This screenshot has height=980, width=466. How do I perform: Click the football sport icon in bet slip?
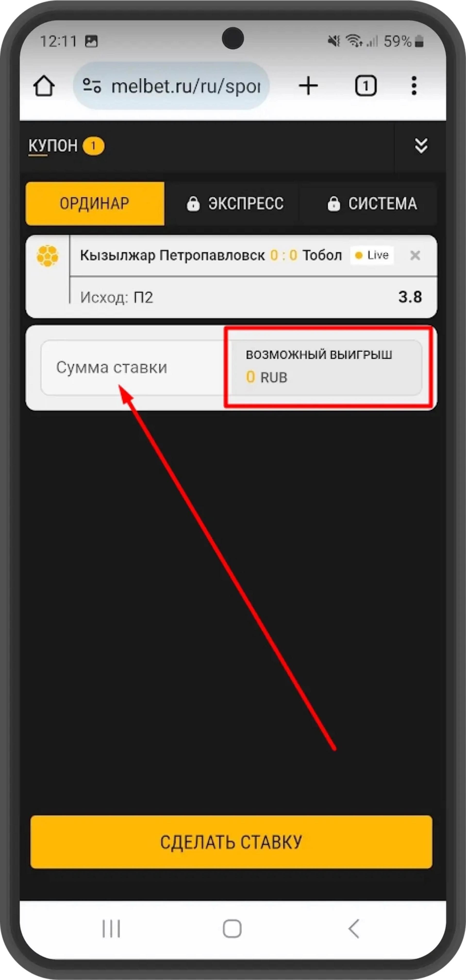click(48, 256)
